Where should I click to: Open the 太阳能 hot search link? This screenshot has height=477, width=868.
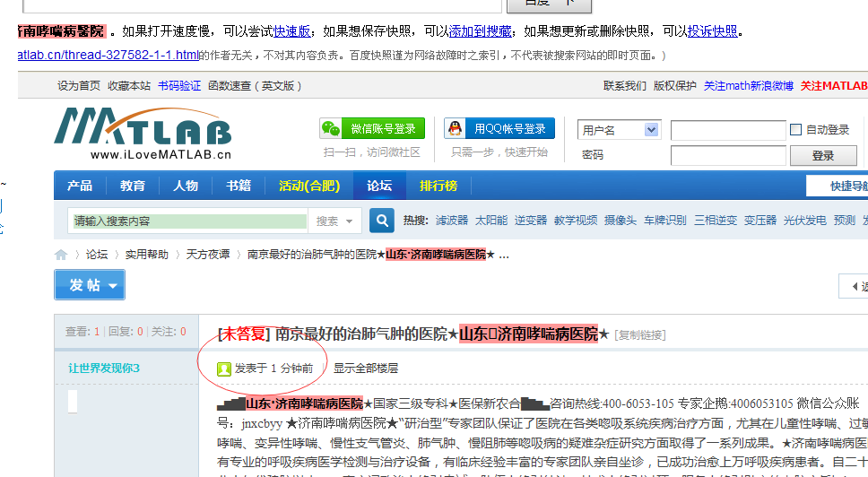click(x=490, y=220)
